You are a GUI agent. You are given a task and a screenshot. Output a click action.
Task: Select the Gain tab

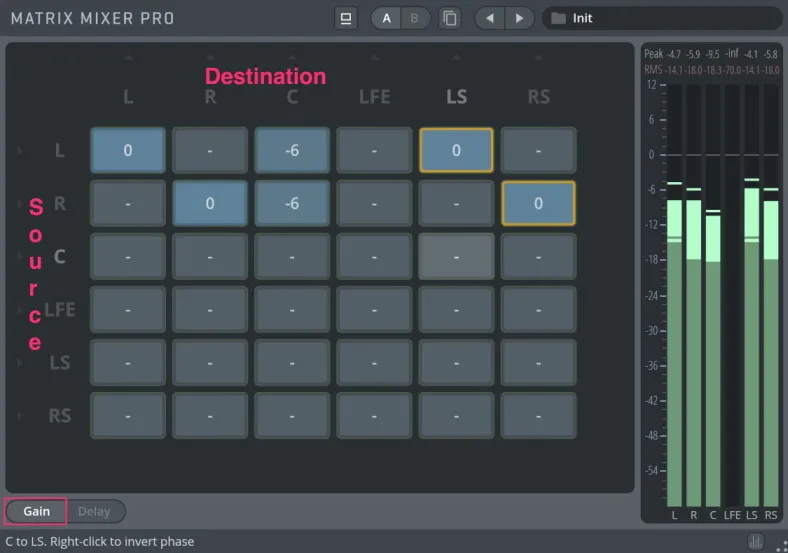click(36, 511)
